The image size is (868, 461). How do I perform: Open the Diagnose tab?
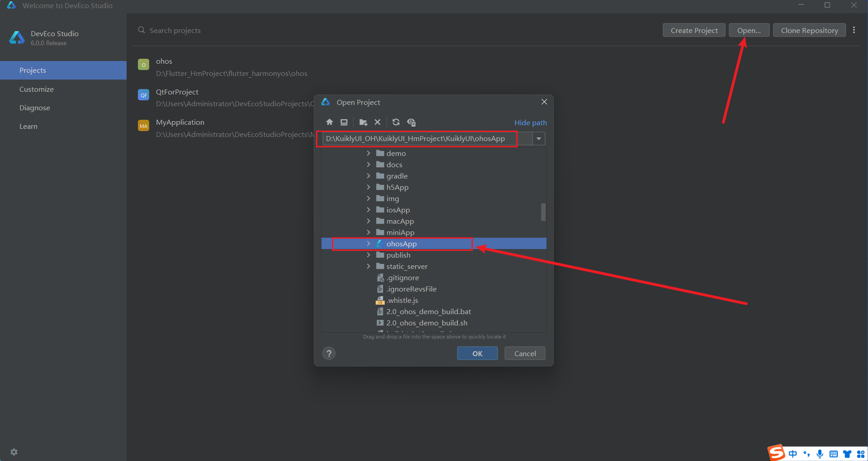(63, 108)
